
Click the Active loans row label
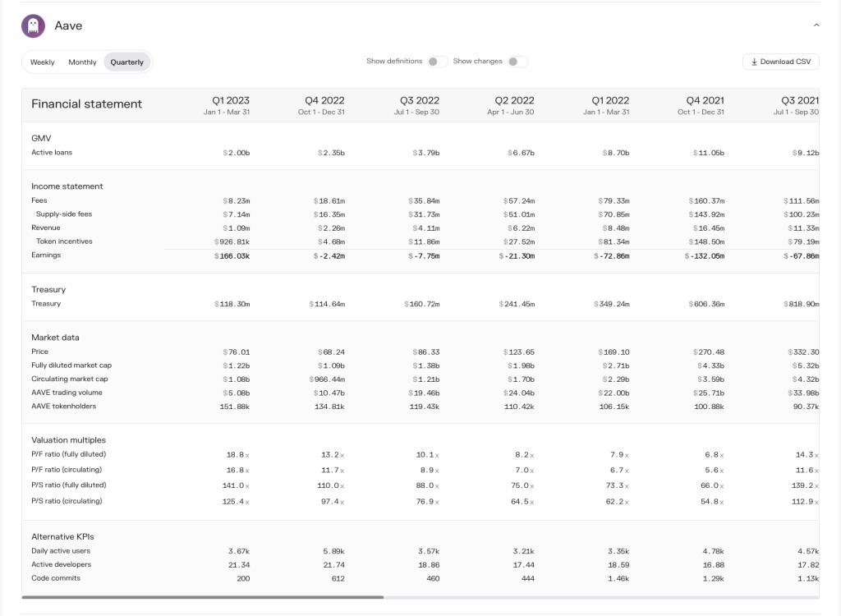pos(53,153)
